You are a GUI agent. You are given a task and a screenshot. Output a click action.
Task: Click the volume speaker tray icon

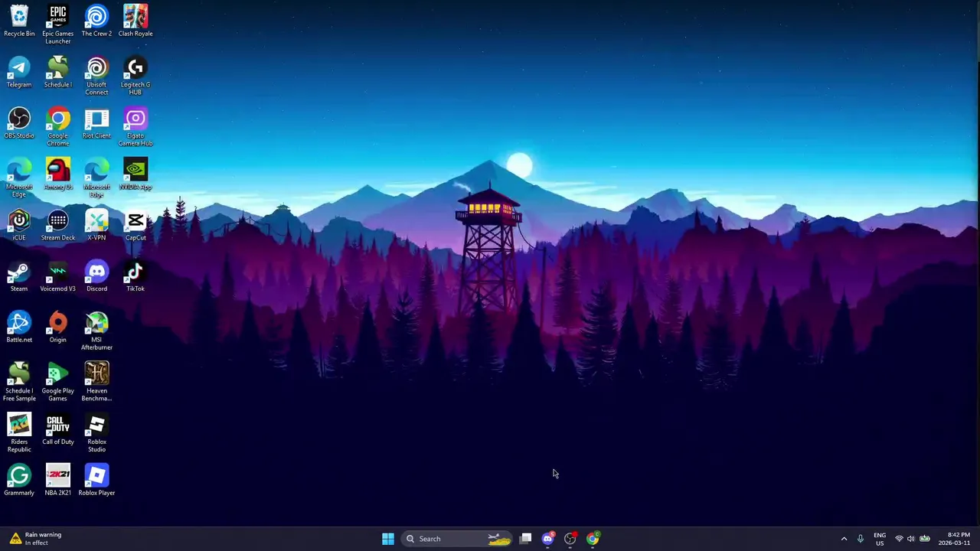click(910, 539)
